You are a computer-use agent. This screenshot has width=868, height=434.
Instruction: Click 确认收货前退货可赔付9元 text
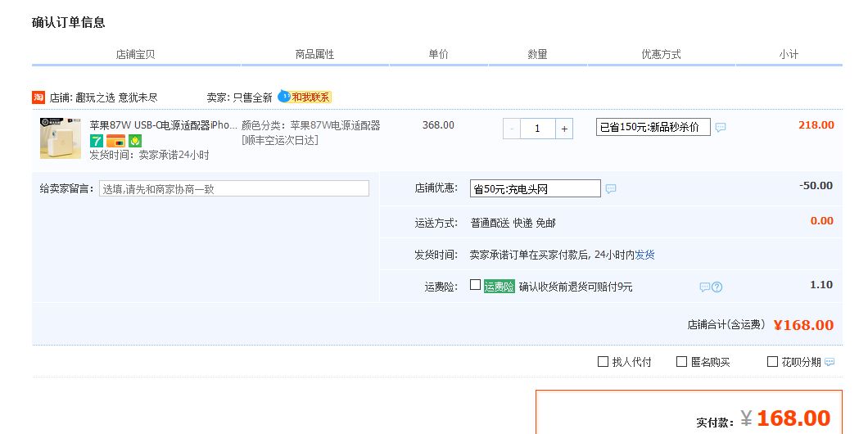pos(576,287)
